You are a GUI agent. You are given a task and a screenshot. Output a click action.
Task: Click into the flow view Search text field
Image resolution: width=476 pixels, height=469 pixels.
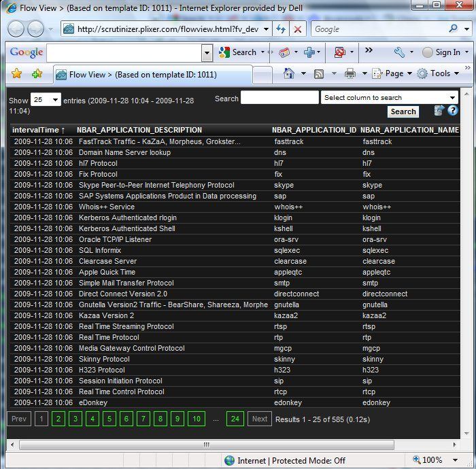coord(279,97)
